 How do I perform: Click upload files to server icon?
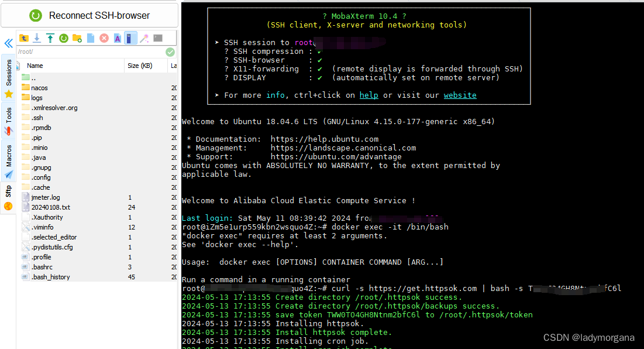[x=50, y=38]
